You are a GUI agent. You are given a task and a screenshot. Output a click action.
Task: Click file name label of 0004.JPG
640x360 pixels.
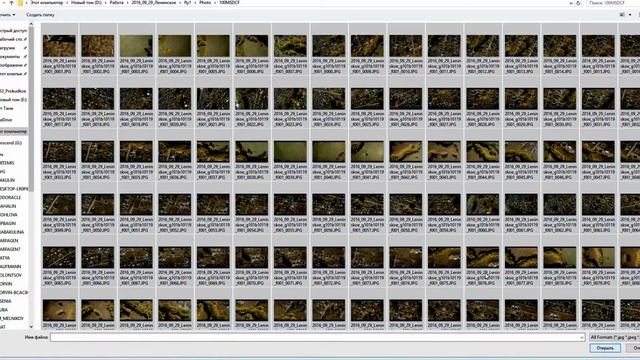175,66
